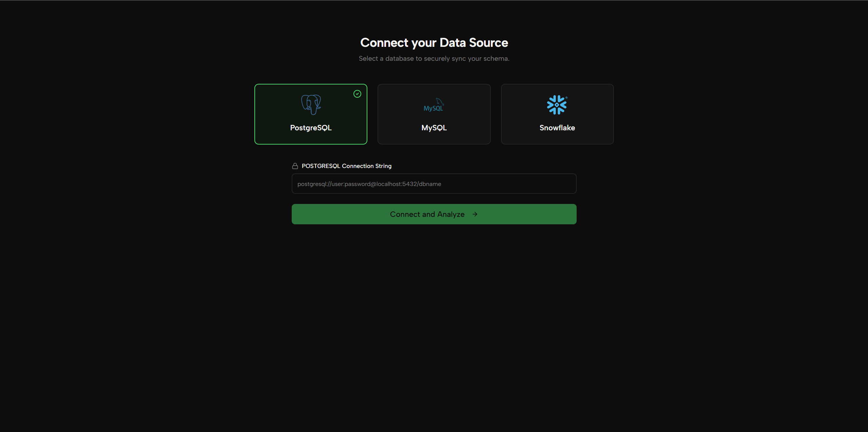Click the green checkmark on PostgreSQL card
Image resolution: width=868 pixels, height=432 pixels.
[357, 94]
